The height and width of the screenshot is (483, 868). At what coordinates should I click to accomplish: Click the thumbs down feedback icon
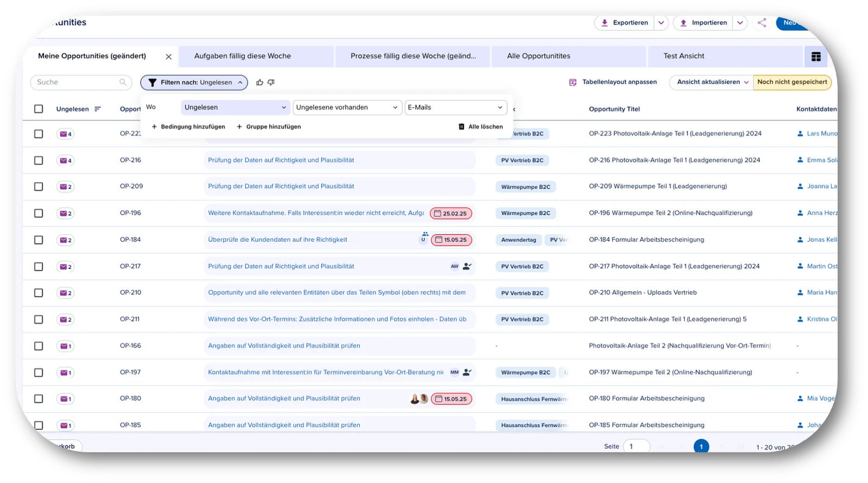(271, 82)
